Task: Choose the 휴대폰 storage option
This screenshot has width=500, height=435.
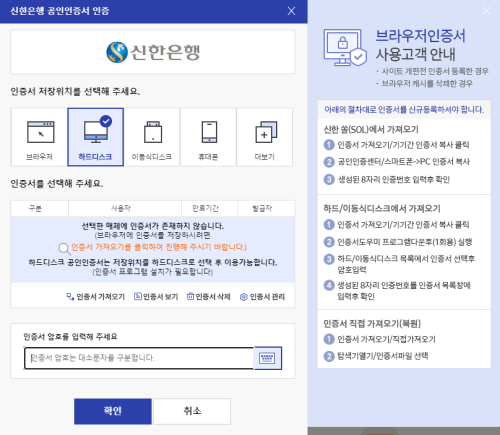Action: [x=208, y=137]
